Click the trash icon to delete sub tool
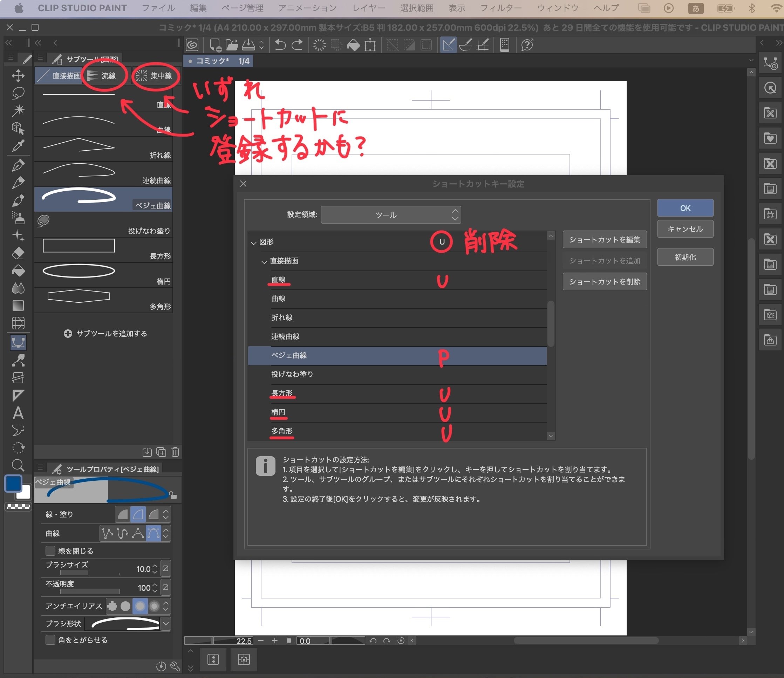The height and width of the screenshot is (678, 784). (175, 452)
